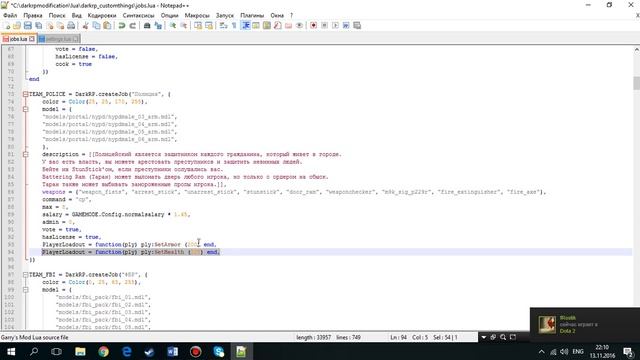Toggle word wrap in toolbar

(223, 26)
